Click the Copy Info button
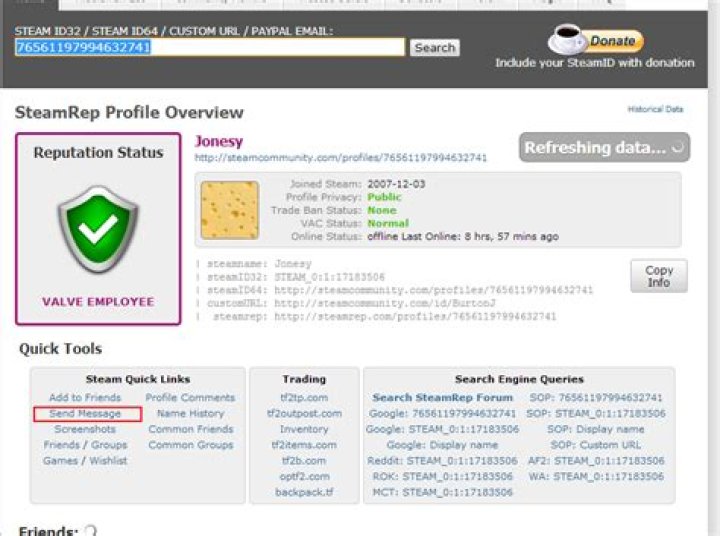The image size is (720, 536). click(659, 276)
